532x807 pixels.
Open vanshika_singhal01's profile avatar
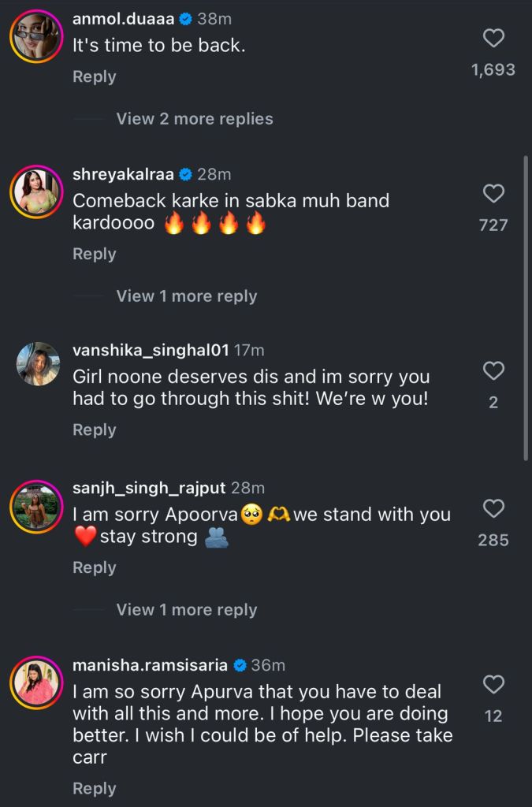pos(37,364)
